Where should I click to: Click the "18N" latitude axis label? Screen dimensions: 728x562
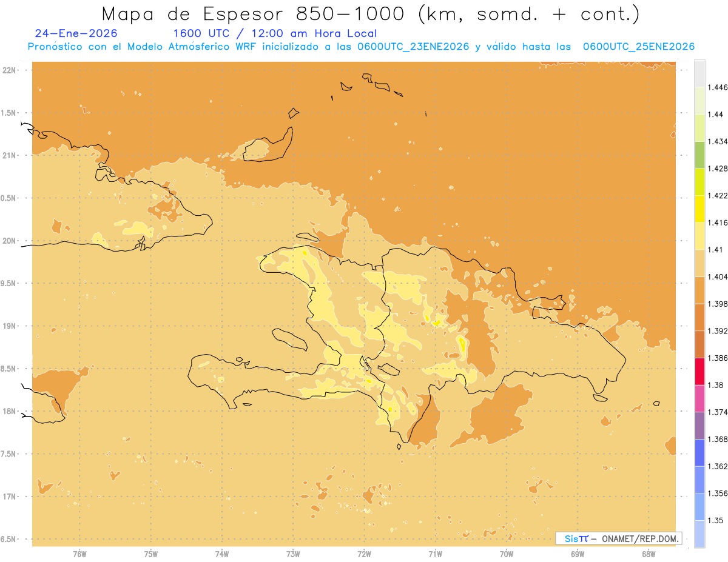pyautogui.click(x=10, y=411)
